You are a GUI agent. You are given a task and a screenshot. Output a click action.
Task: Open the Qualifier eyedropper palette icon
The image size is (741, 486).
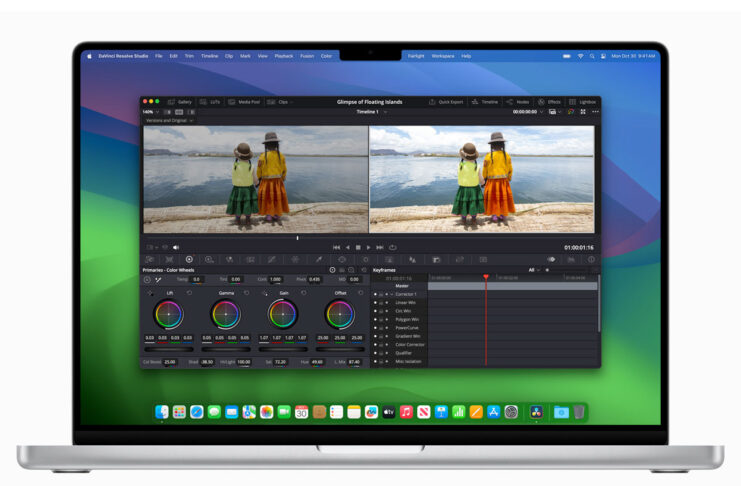(319, 260)
